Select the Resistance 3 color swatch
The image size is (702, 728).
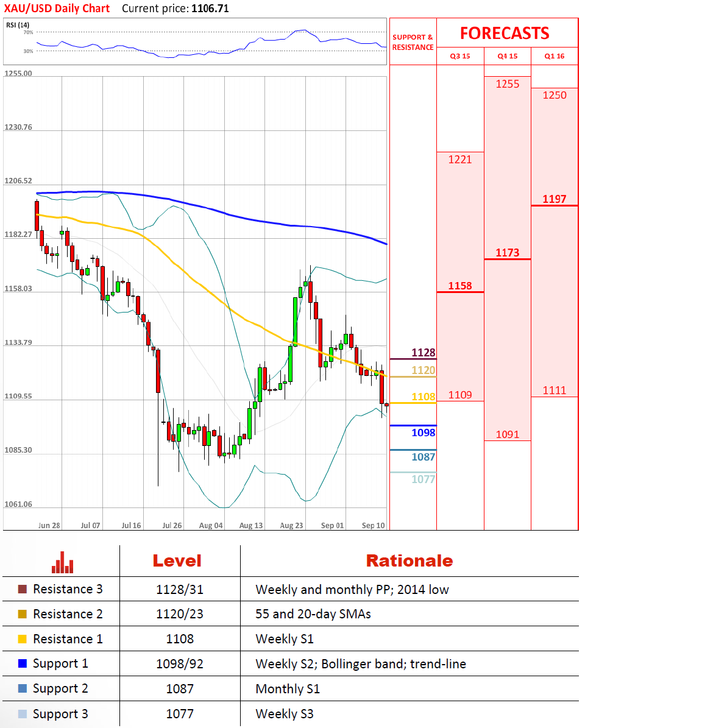pos(23,589)
